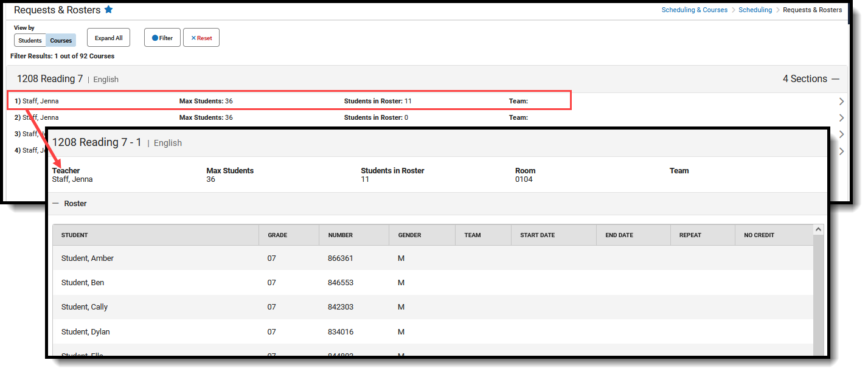Switch view to Courses
Image resolution: width=868 pixels, height=374 pixels.
61,41
